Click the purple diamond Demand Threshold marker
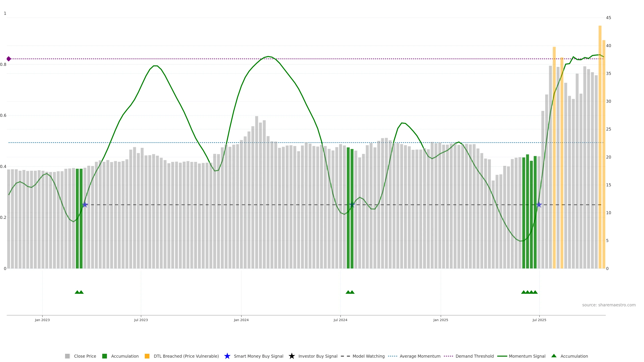The height and width of the screenshot is (362, 644). pos(9,59)
